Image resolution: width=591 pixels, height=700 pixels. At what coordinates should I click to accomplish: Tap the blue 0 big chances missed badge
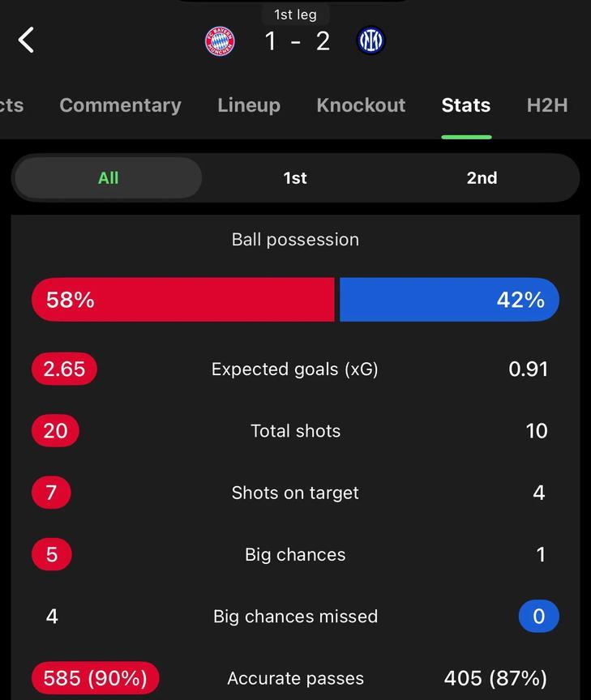[539, 616]
